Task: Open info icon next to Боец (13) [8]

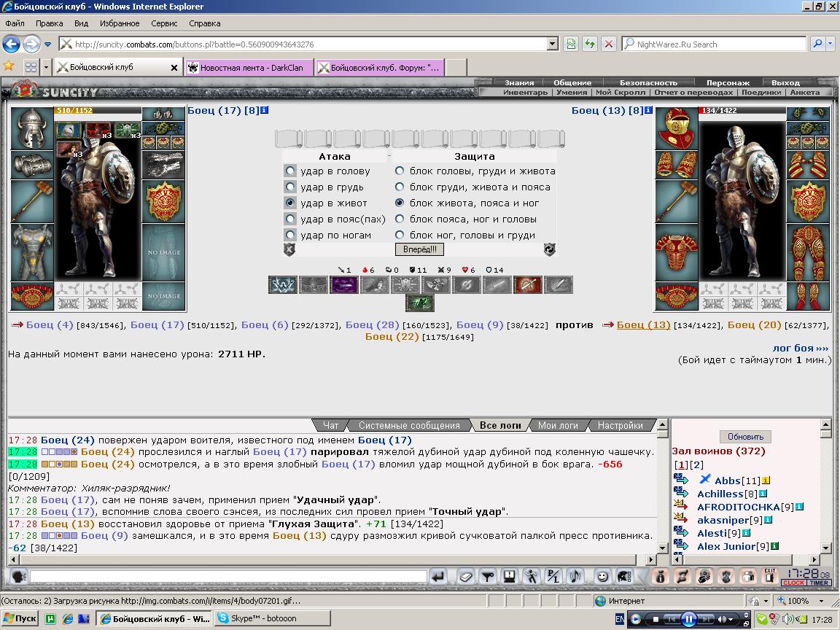Action: tap(648, 110)
